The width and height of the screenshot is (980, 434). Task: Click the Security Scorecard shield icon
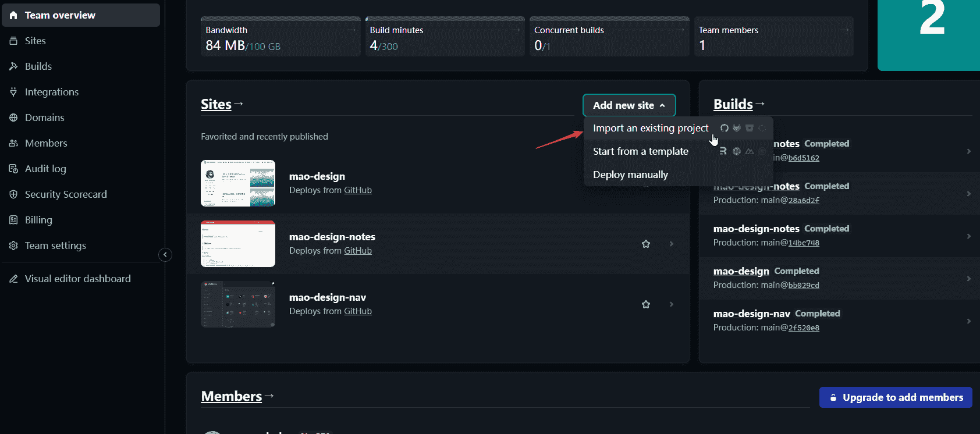tap(13, 194)
